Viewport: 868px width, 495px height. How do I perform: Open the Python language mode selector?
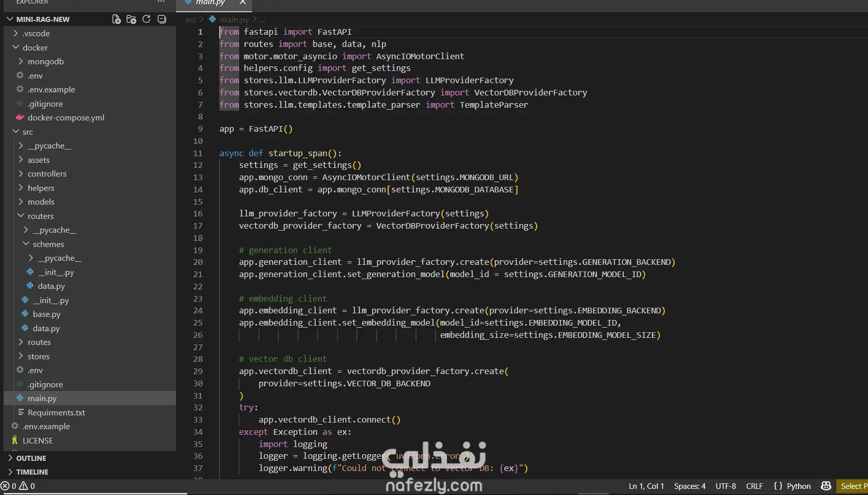click(x=799, y=486)
